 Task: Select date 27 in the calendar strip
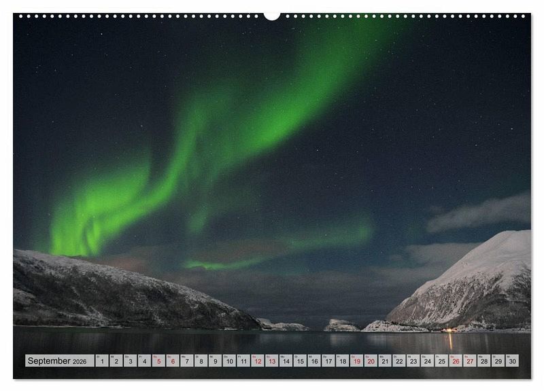pos(470,361)
